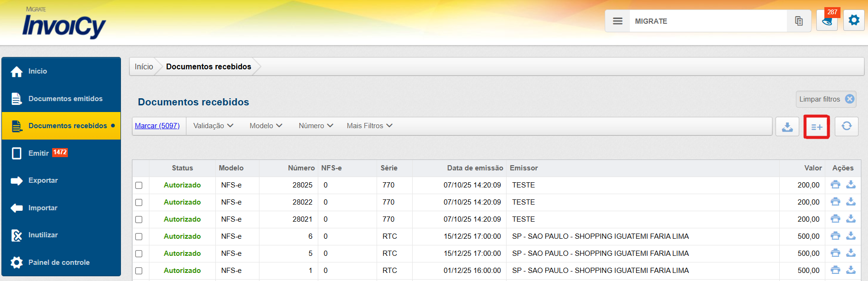Click the Marcar (5097) link
Viewport: 868px width, 281px height.
click(157, 126)
